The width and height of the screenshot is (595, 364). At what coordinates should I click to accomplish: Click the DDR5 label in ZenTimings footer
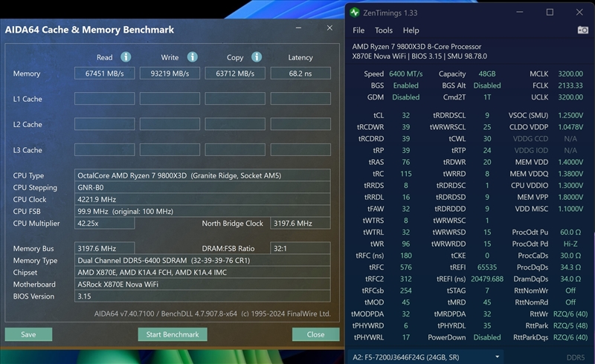point(576,357)
